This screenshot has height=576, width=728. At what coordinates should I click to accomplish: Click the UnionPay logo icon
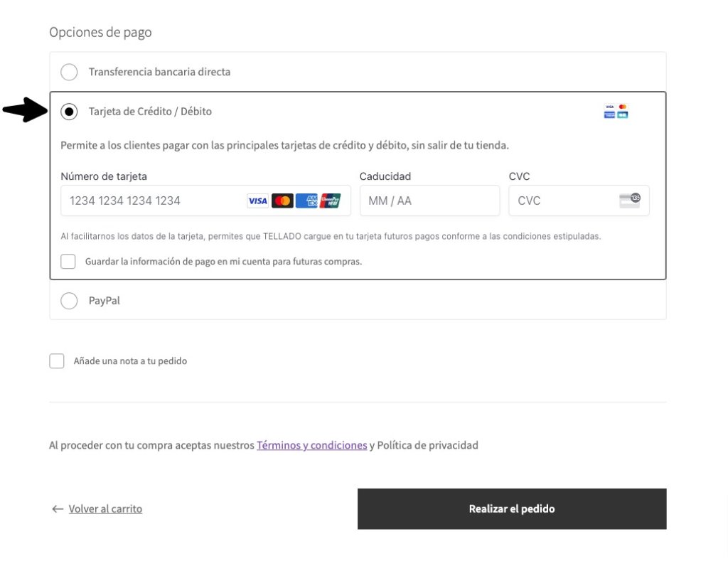coord(330,201)
